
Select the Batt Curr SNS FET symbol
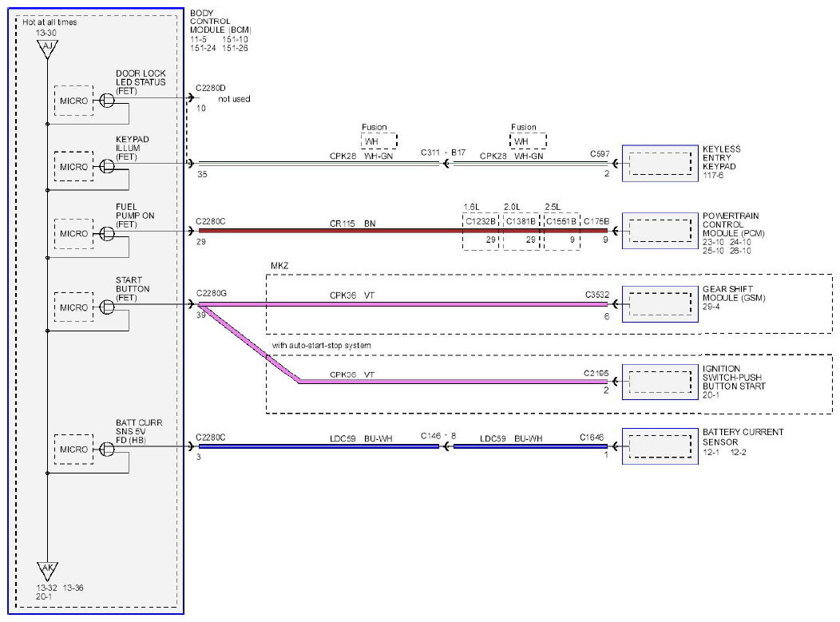107,449
